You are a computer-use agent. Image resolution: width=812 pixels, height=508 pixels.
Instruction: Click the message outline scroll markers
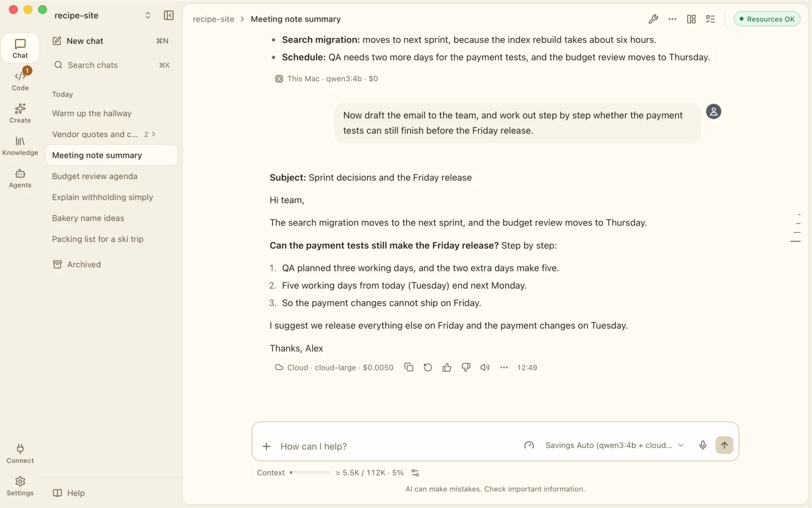(796, 228)
